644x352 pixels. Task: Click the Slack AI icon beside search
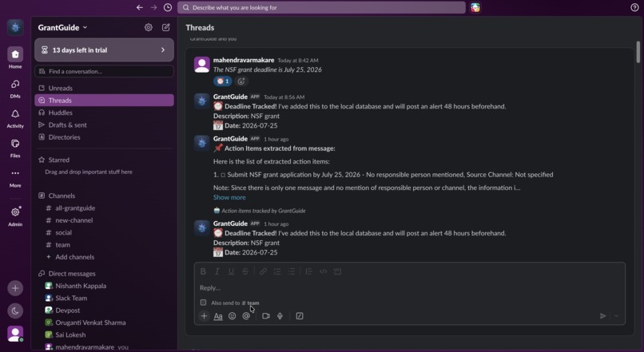click(475, 7)
